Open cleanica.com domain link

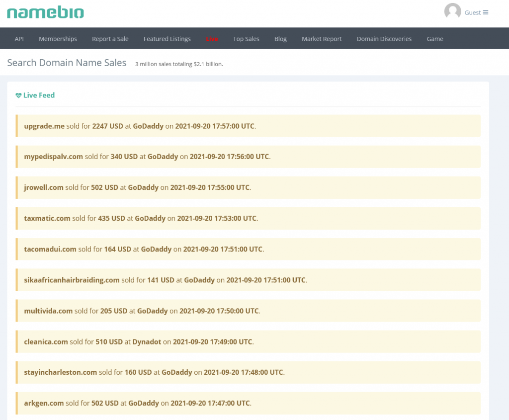coord(46,342)
